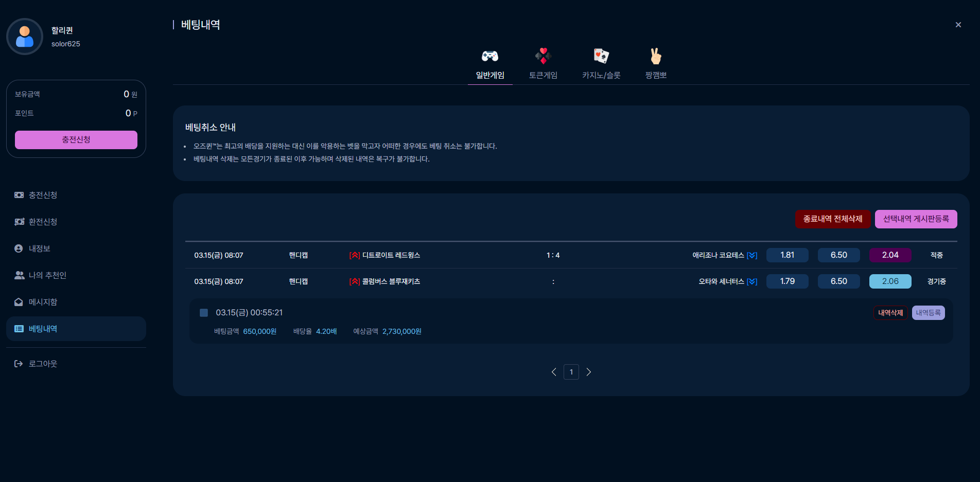The height and width of the screenshot is (482, 980).
Task: Go to the next page arrow
Action: pos(589,372)
